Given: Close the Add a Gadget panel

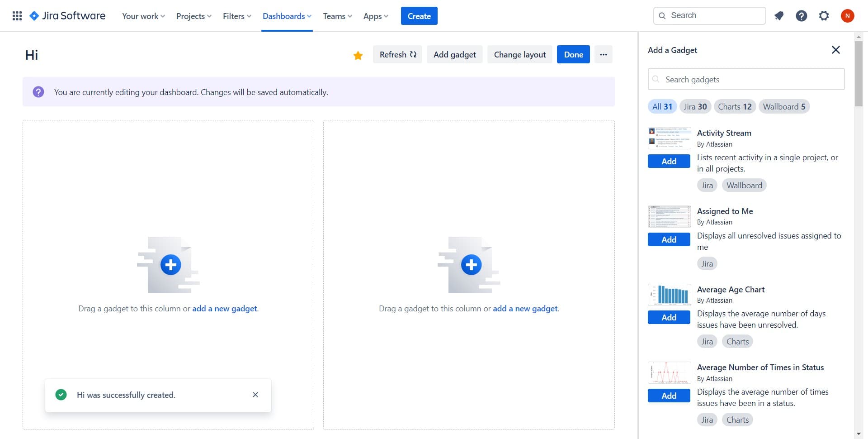Looking at the screenshot, I should (x=835, y=50).
